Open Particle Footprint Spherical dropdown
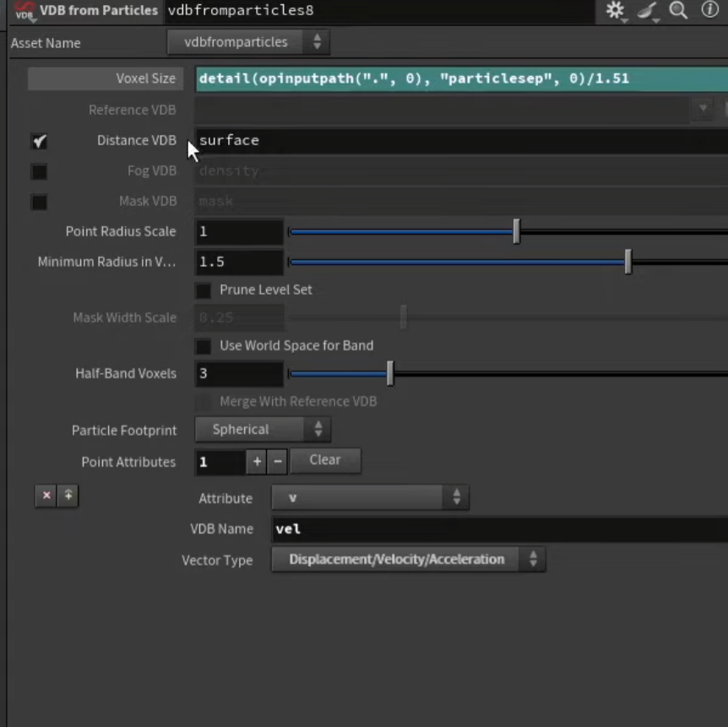The image size is (728, 727). 263,430
